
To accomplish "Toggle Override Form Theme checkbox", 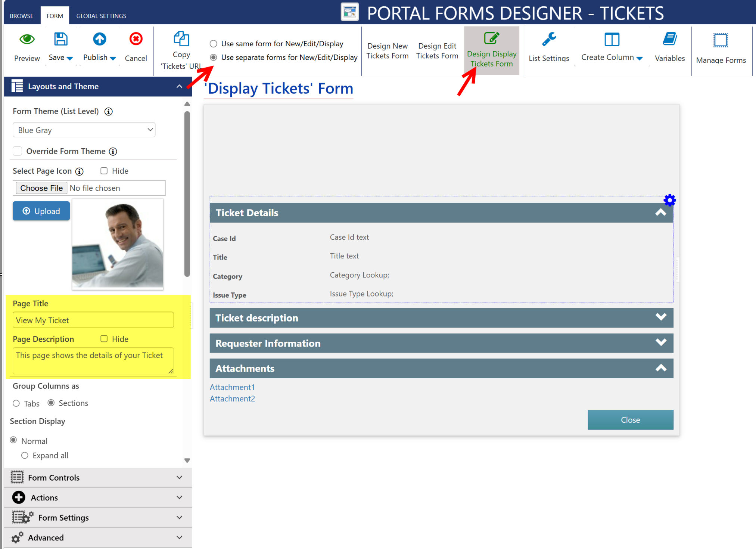I will [18, 152].
